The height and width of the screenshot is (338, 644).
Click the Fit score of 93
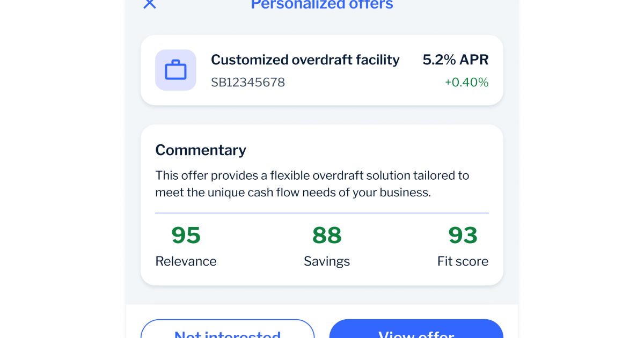pos(463,235)
